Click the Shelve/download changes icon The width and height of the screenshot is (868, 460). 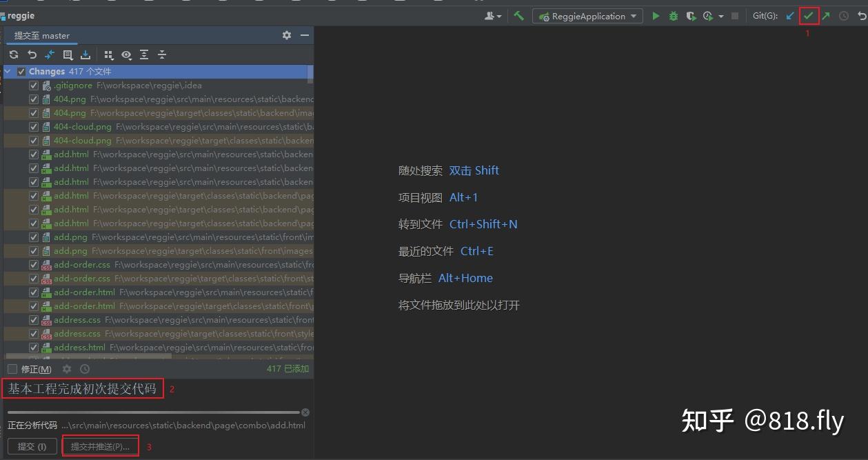coord(85,54)
